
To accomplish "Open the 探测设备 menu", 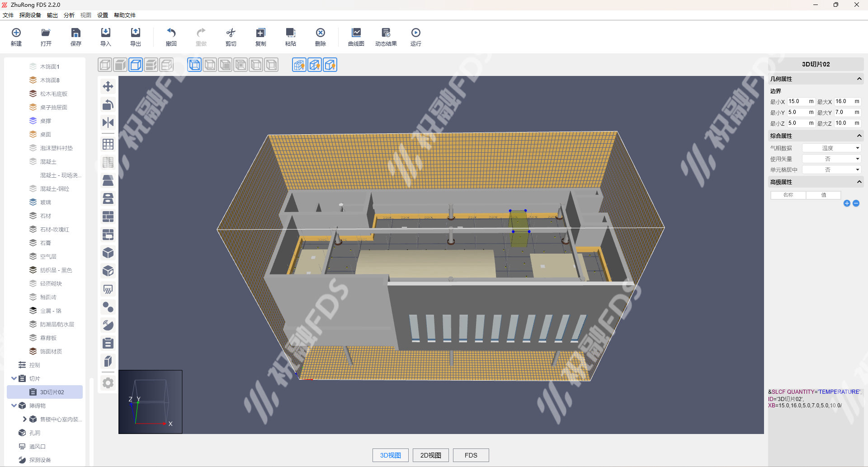I will click(x=30, y=15).
